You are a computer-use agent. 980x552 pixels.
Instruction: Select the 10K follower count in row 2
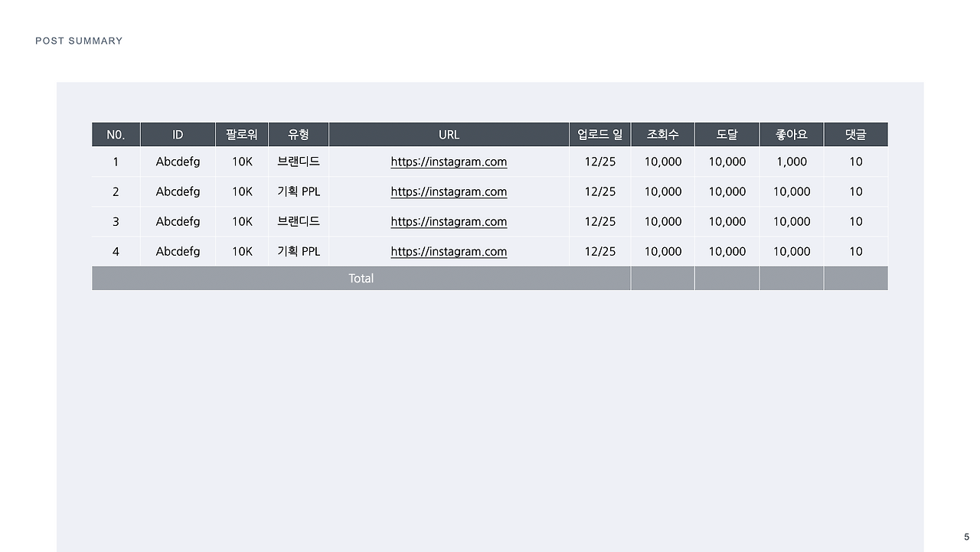point(242,191)
